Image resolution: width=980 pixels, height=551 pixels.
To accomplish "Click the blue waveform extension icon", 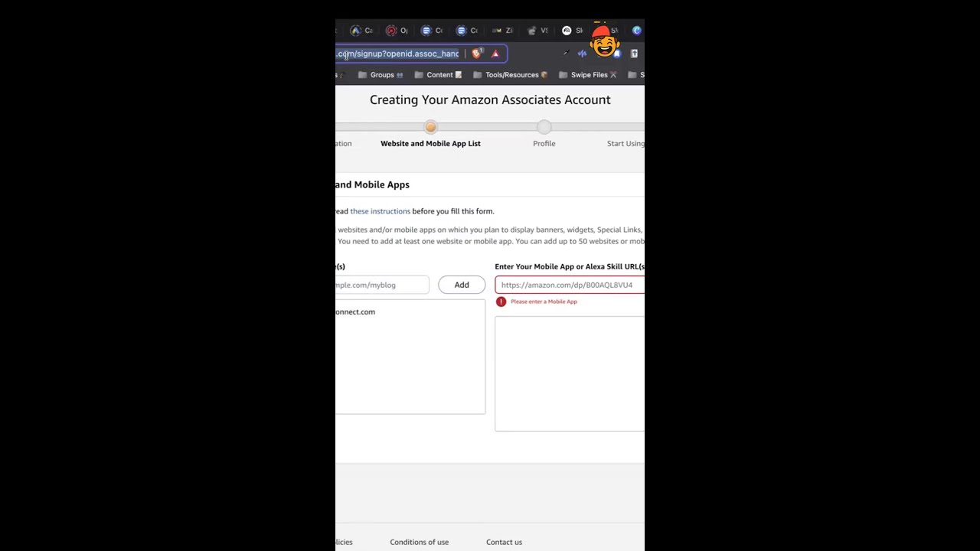I will 582,54.
